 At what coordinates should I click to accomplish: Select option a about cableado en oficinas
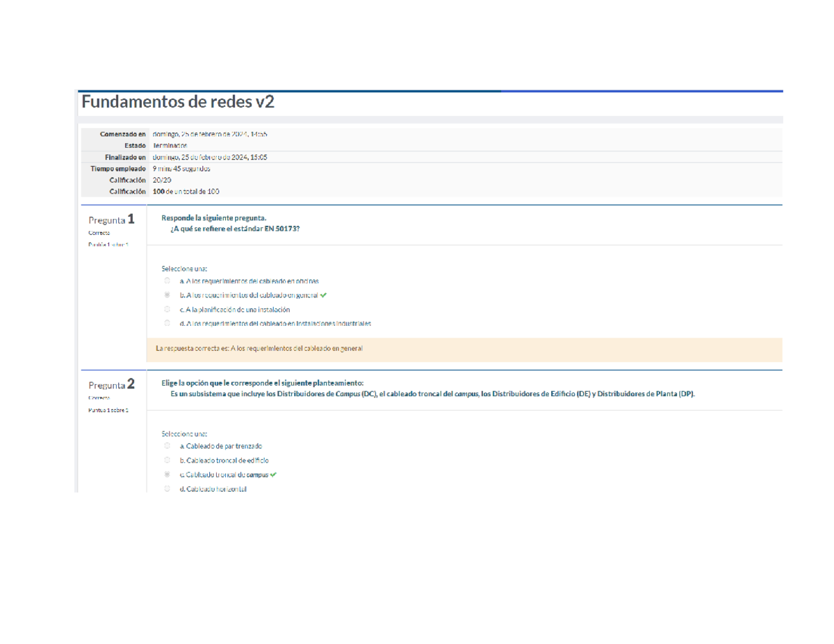tap(167, 281)
